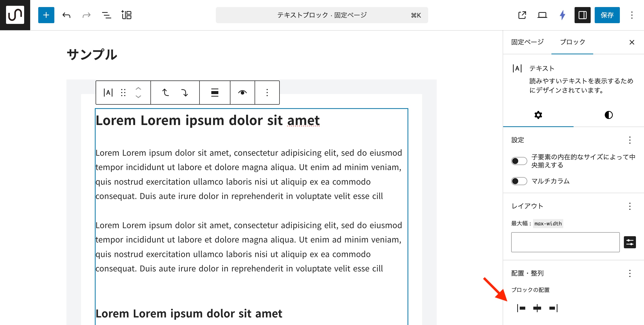Select the ブロック tab
Screen dimensions: 644x325
[x=572, y=42]
